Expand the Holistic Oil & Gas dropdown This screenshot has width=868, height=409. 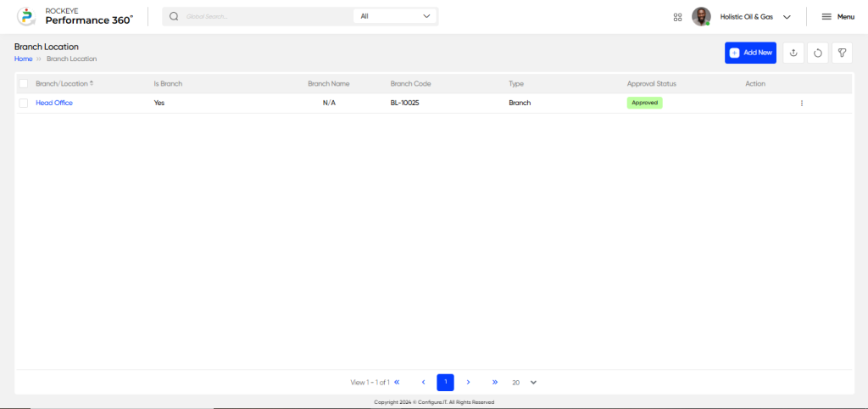755,17
